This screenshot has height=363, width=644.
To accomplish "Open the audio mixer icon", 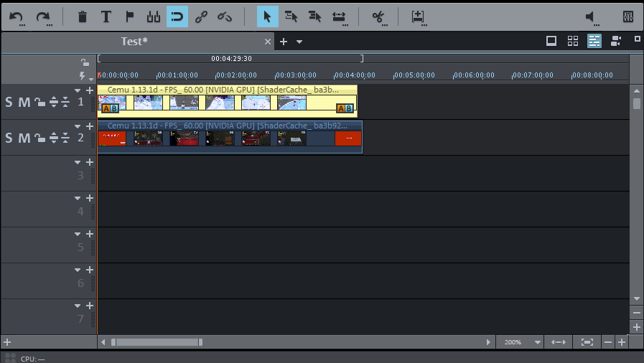I will tap(628, 16).
